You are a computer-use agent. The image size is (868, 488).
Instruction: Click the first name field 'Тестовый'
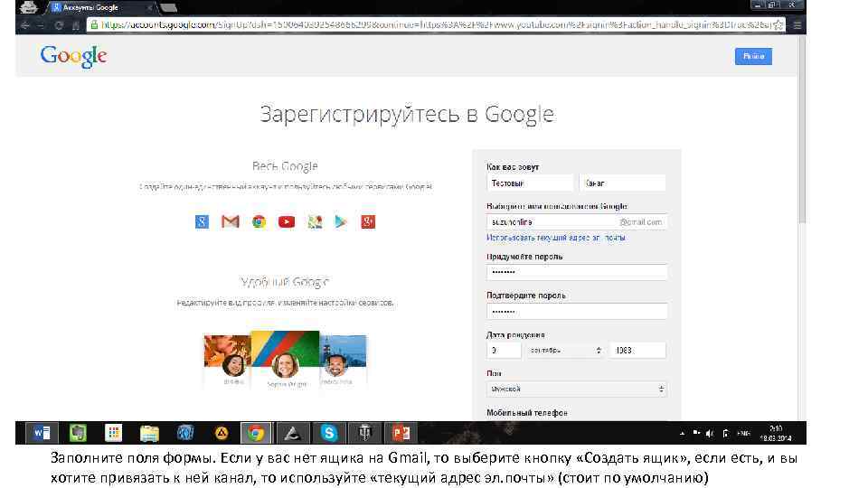530,183
